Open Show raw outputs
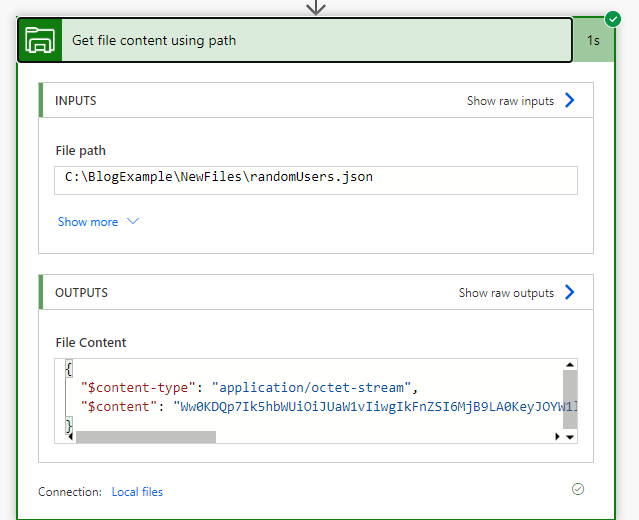 506,293
